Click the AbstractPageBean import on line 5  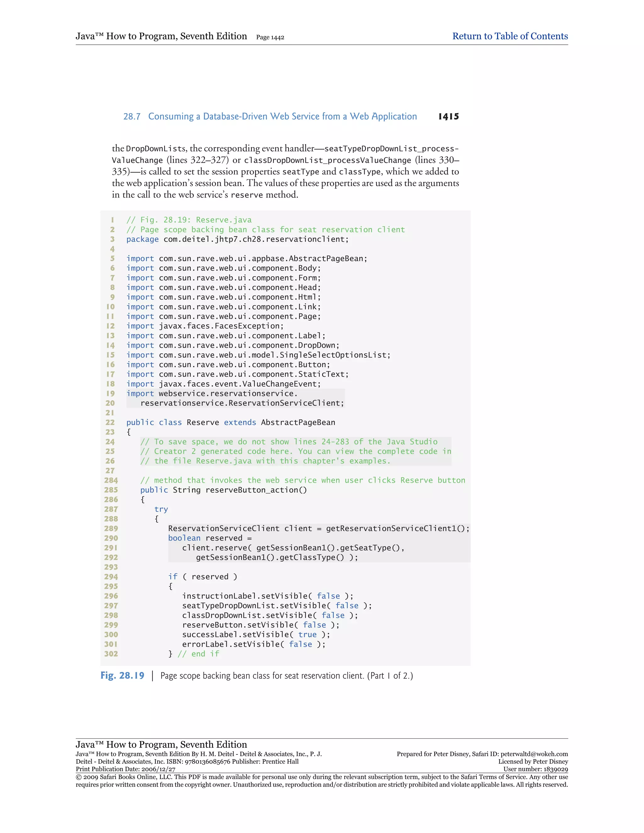coord(247,259)
